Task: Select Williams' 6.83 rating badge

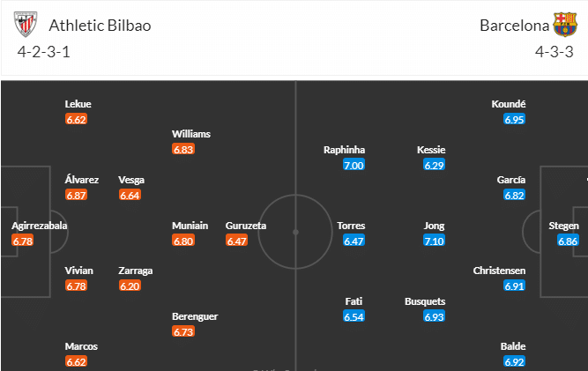Action: pos(183,149)
